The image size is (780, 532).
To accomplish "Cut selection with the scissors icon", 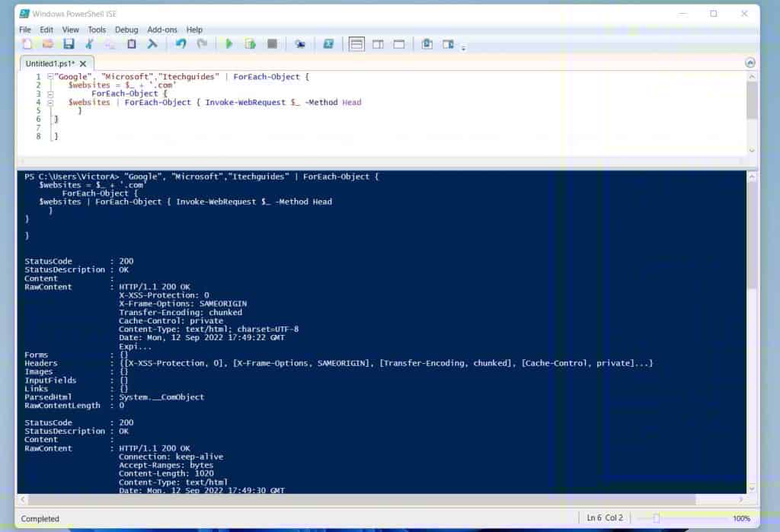I will click(90, 44).
